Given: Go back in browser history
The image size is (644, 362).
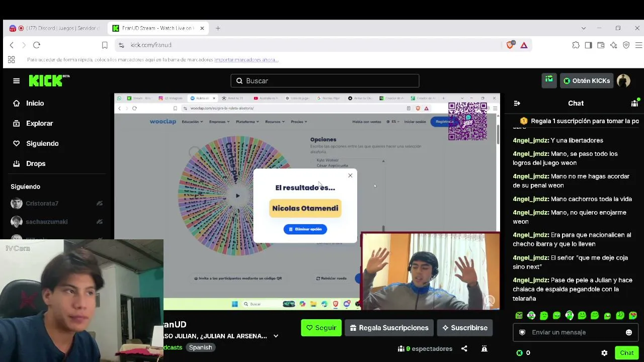Looking at the screenshot, I should point(12,45).
